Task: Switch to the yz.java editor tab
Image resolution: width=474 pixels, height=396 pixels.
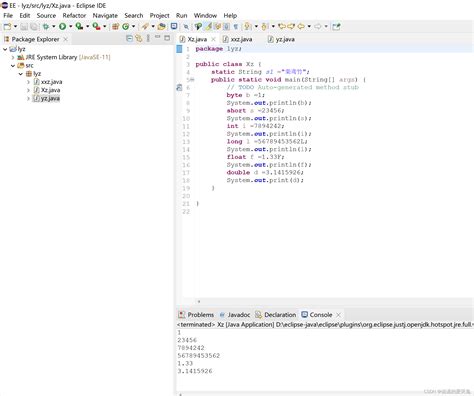Action: [x=281, y=39]
